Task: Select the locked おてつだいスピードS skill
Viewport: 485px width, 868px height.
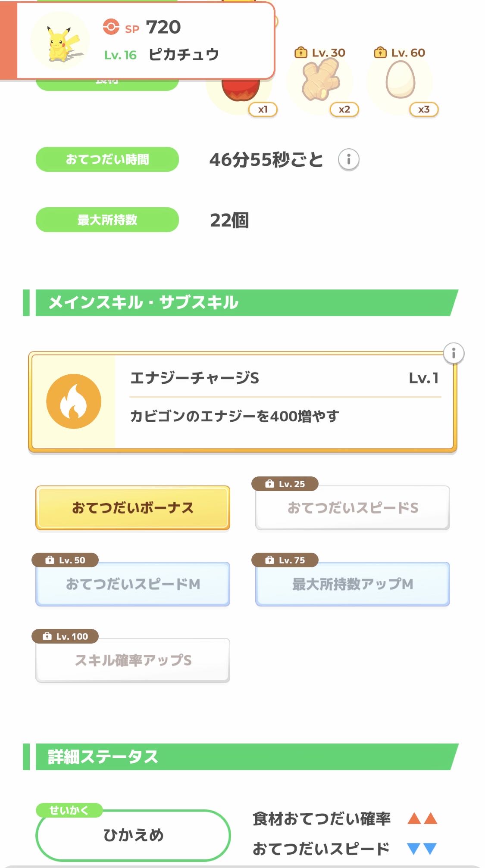Action: coord(353,508)
